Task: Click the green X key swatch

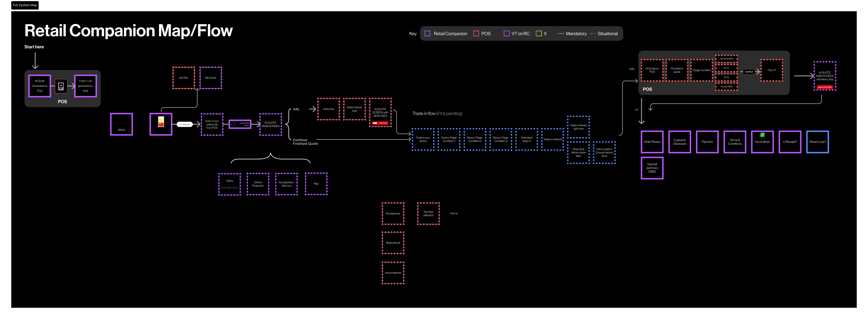Action: [539, 34]
